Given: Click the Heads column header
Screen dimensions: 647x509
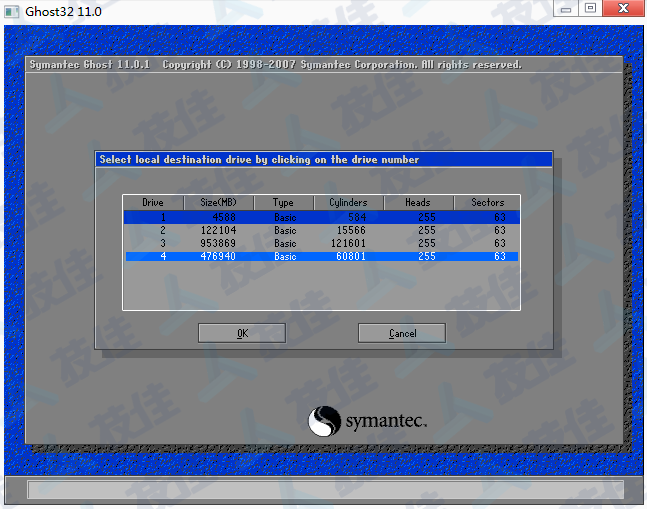Looking at the screenshot, I should (x=418, y=203).
